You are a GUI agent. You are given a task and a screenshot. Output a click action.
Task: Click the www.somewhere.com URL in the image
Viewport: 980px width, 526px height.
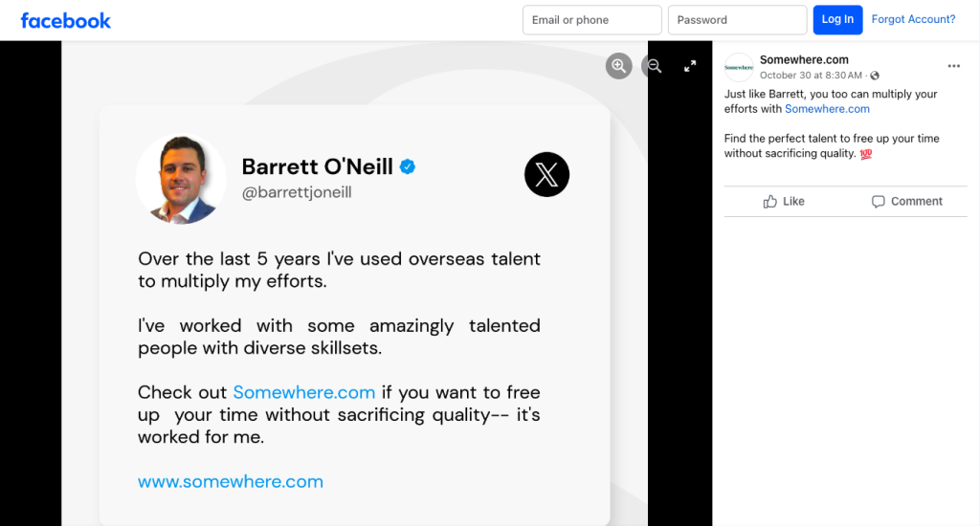[231, 482]
